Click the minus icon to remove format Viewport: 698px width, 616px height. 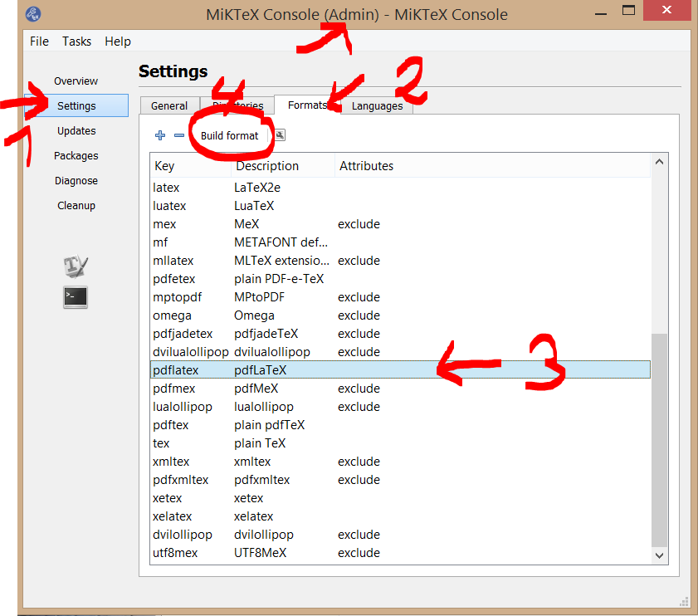point(179,135)
